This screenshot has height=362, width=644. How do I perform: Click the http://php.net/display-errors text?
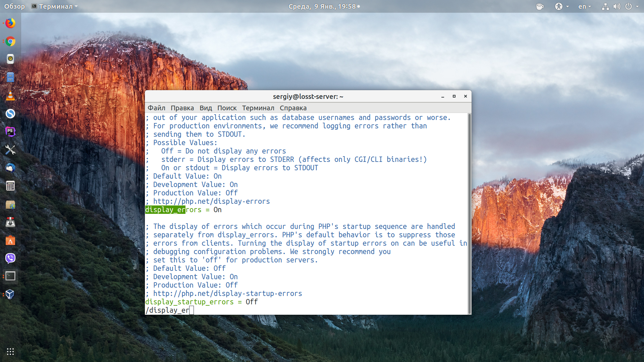pyautogui.click(x=211, y=201)
